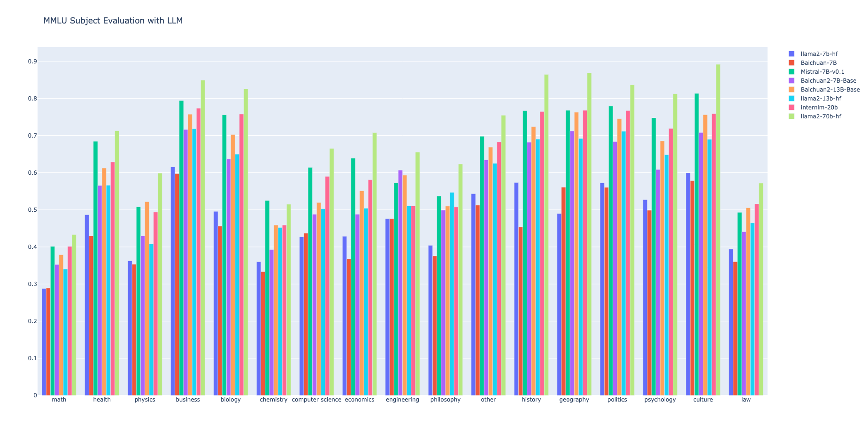This screenshot has height=433, width=868.
Task: Click the light green llama2-70b-hf legend swatch
Action: (x=792, y=116)
